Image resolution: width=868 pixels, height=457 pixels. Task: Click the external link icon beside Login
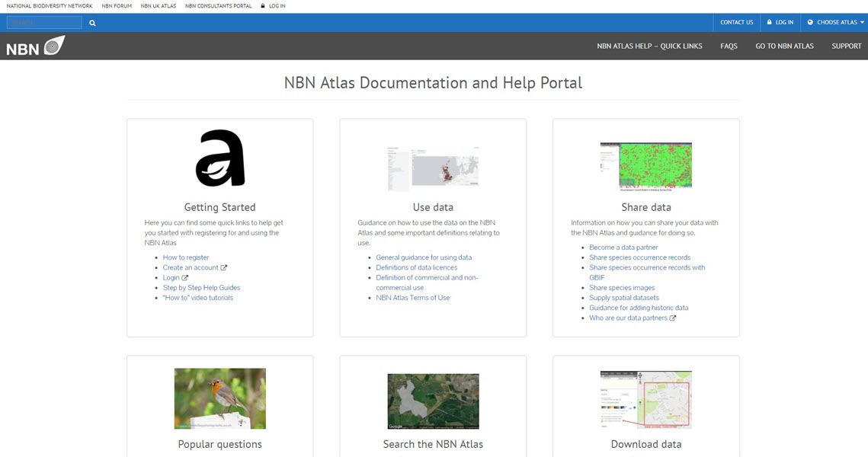[x=185, y=277]
